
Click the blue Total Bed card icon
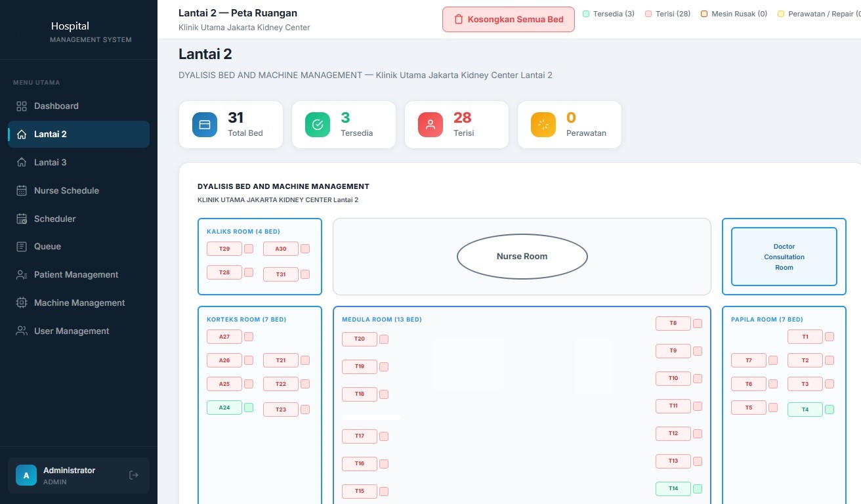(205, 125)
